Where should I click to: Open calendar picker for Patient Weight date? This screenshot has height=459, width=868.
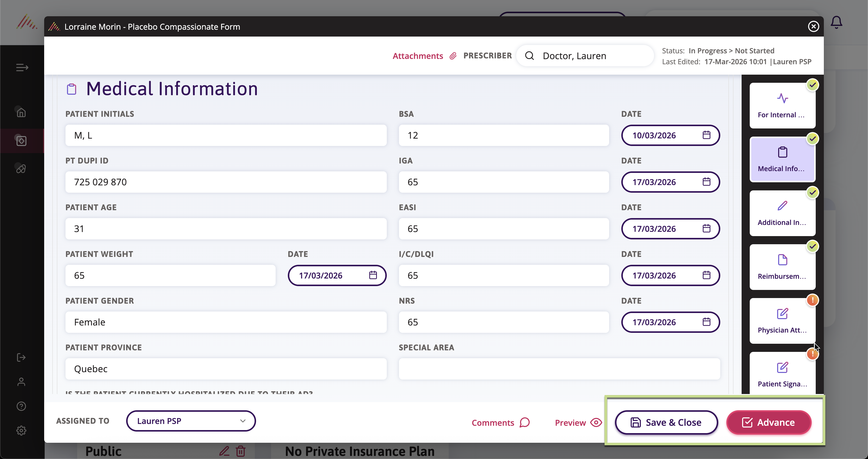point(373,275)
